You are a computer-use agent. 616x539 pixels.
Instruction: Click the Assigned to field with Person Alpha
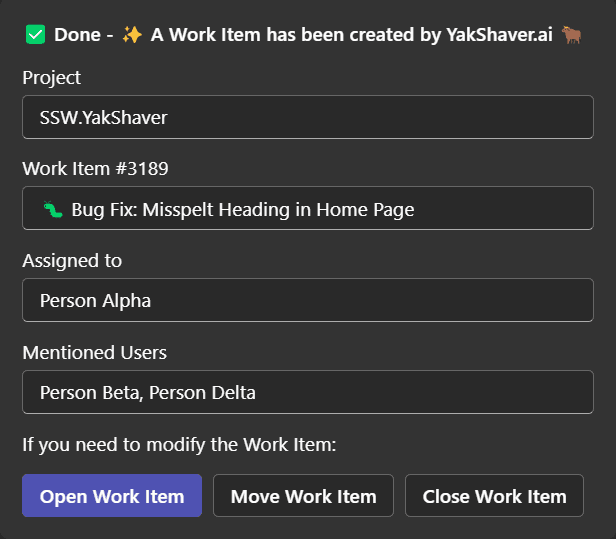point(307,300)
